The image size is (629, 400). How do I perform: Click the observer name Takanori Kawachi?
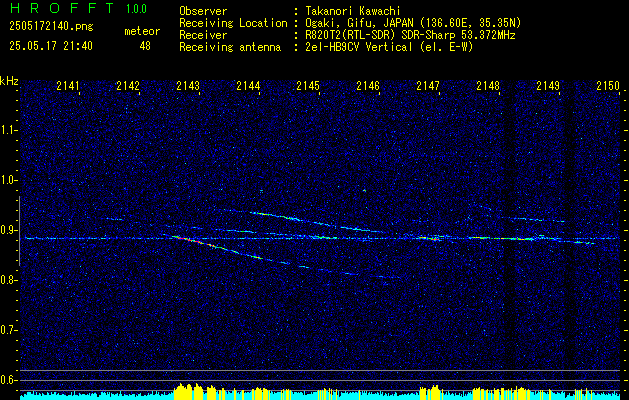352,11
